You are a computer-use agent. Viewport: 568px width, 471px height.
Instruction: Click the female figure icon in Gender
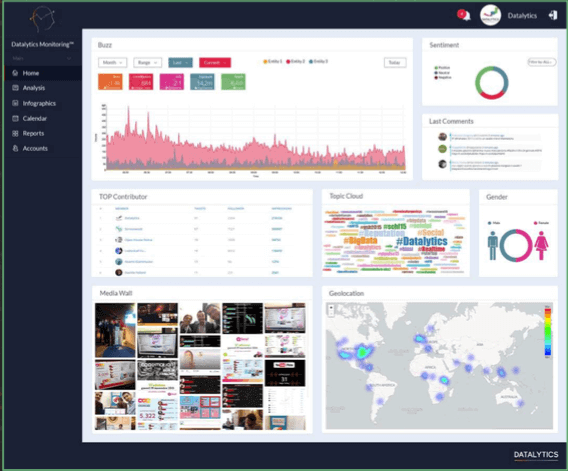(x=541, y=246)
